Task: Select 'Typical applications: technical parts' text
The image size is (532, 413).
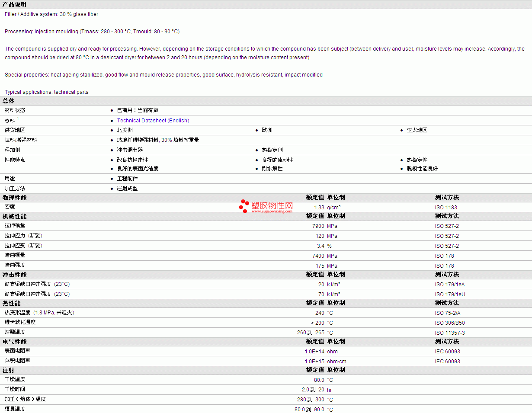Action: [x=47, y=92]
